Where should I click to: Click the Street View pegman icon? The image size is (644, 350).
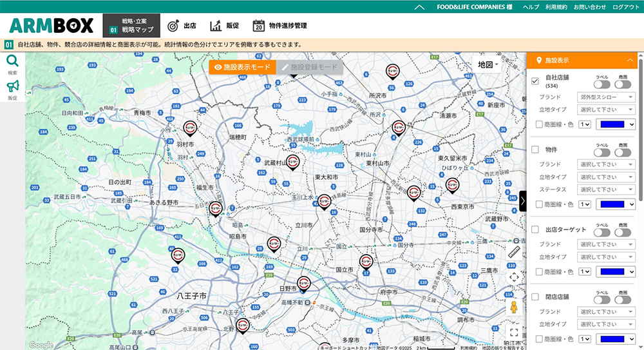click(514, 307)
